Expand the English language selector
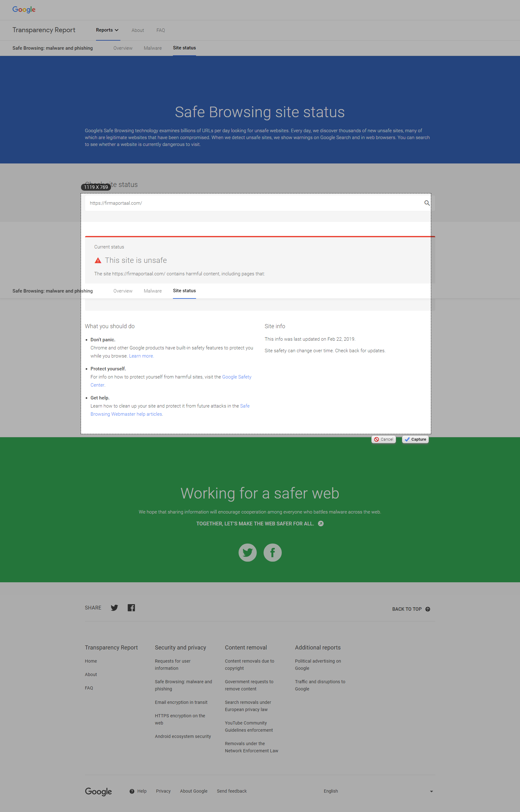The height and width of the screenshot is (812, 520). (x=378, y=791)
